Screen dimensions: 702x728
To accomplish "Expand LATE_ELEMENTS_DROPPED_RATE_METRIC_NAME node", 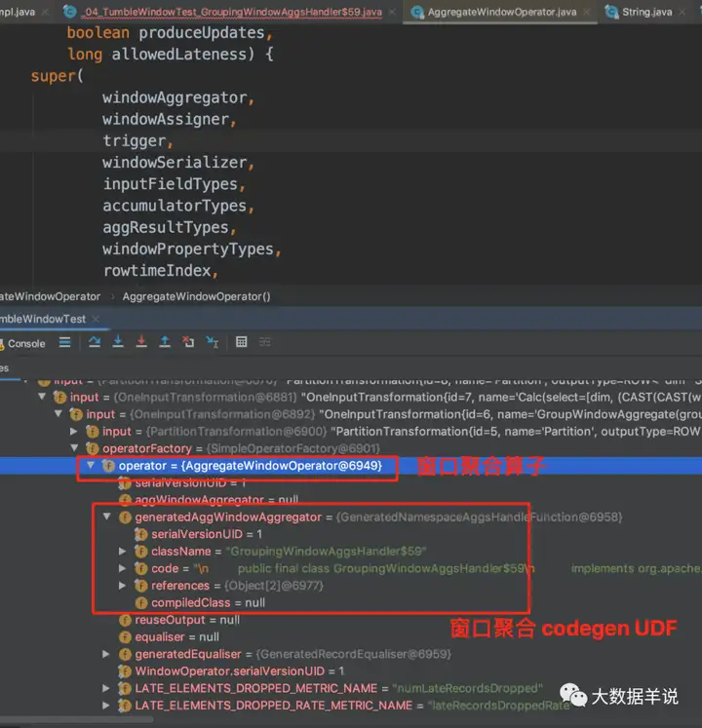I will point(106,706).
